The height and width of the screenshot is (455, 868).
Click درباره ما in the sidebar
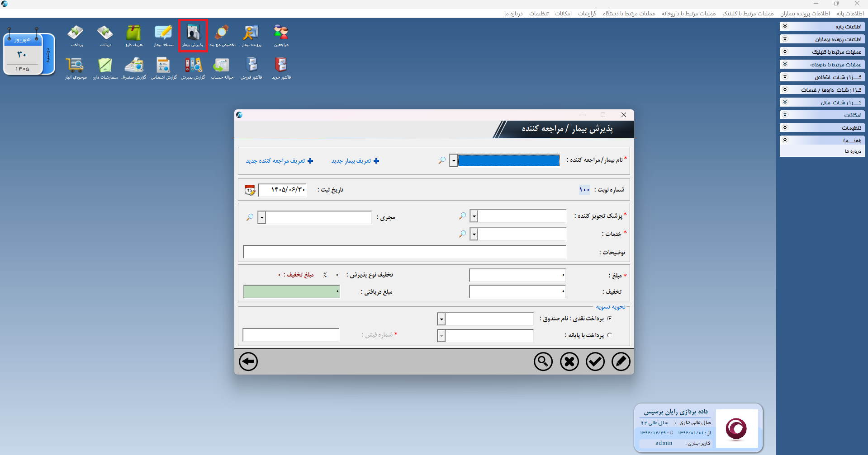pyautogui.click(x=853, y=151)
